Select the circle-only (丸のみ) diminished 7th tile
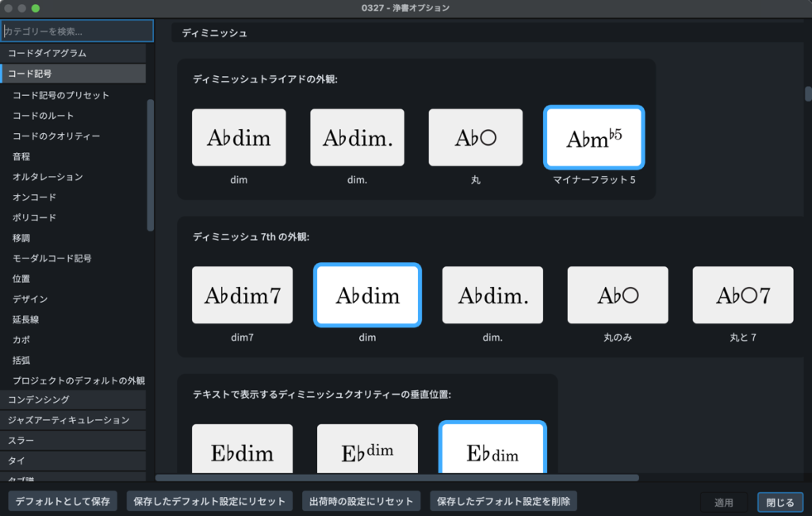Image resolution: width=812 pixels, height=516 pixels. click(618, 295)
